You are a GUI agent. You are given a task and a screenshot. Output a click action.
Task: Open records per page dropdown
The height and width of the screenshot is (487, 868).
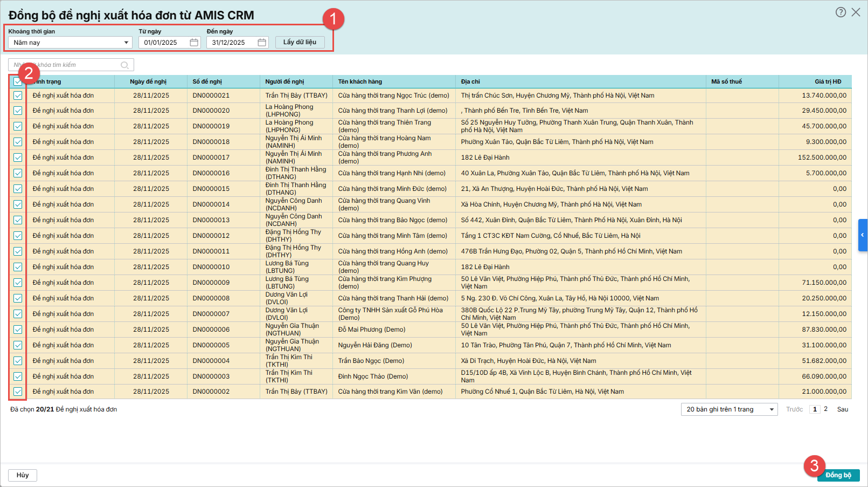coord(729,409)
